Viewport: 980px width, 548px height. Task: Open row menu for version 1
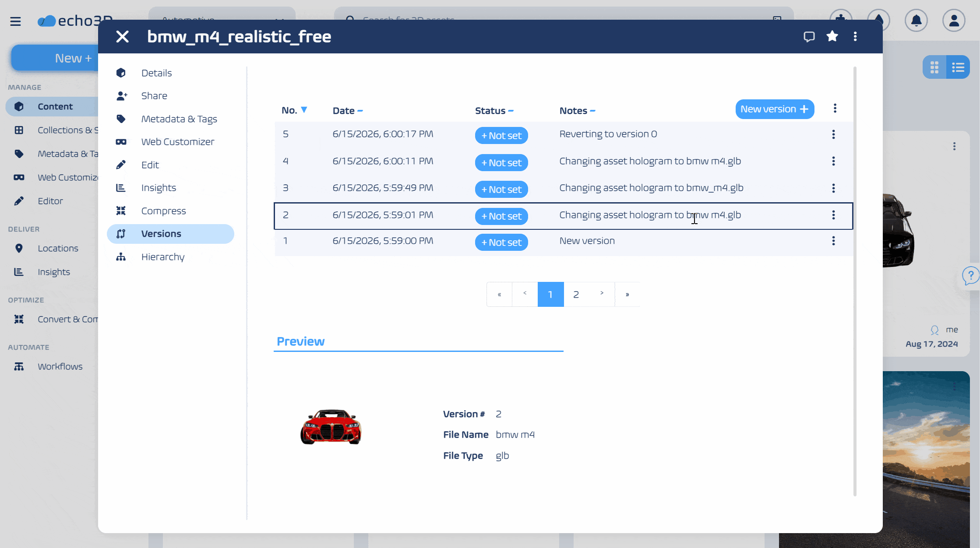833,241
